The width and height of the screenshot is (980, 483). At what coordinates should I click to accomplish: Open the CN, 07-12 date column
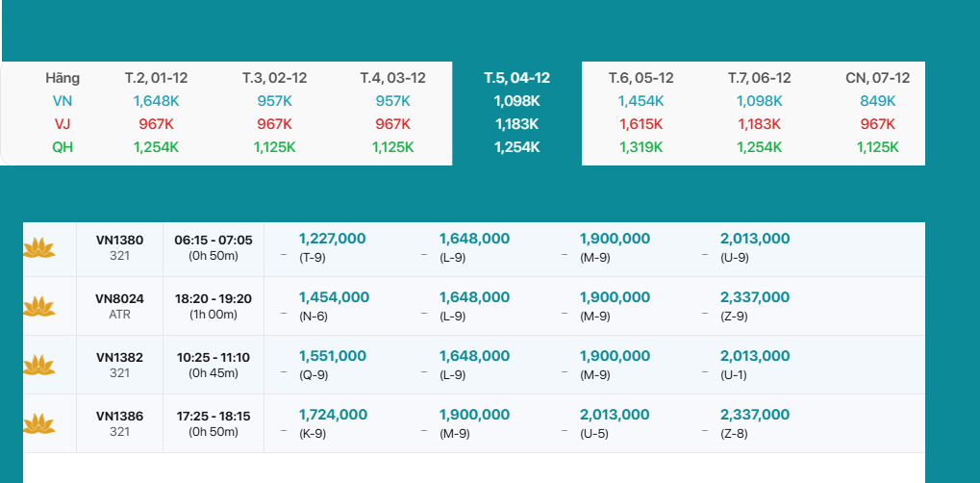[877, 78]
